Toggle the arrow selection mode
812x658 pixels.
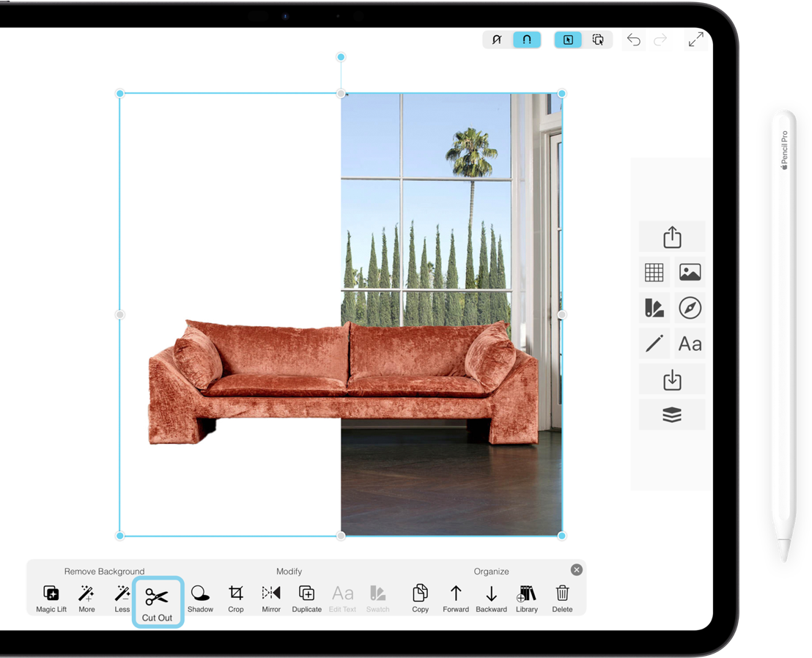tap(568, 40)
